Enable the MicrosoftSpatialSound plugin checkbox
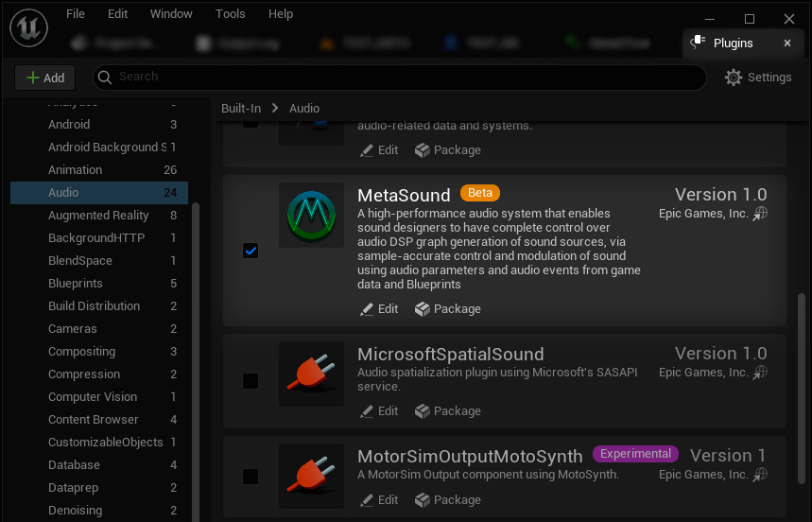Viewport: 812px width, 522px height. coord(251,381)
